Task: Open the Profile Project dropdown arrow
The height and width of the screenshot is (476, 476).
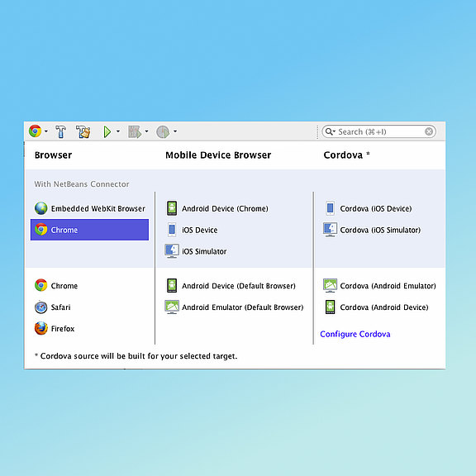Action: click(175, 131)
